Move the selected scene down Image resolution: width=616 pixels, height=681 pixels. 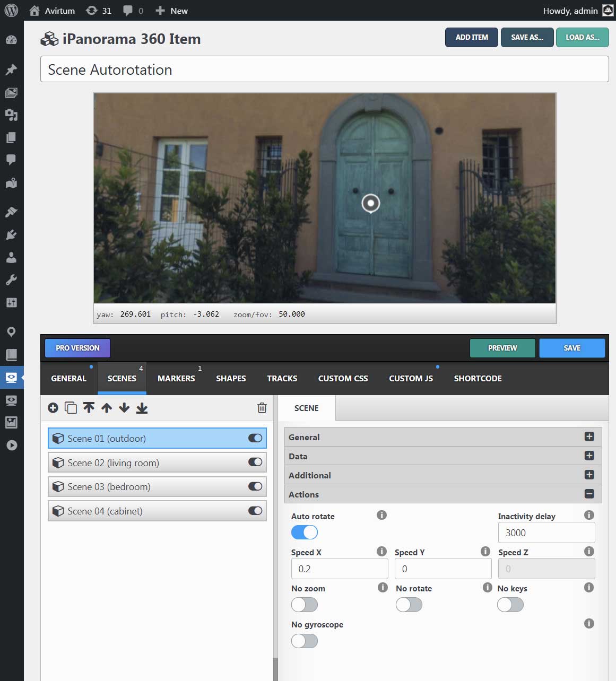point(124,408)
